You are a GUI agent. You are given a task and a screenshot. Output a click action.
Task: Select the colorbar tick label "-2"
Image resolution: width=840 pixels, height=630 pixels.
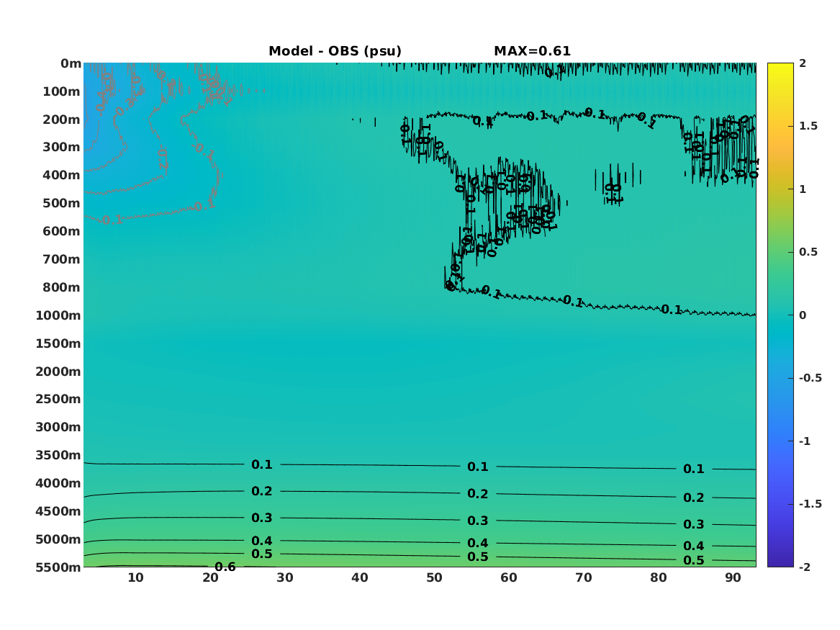click(804, 567)
